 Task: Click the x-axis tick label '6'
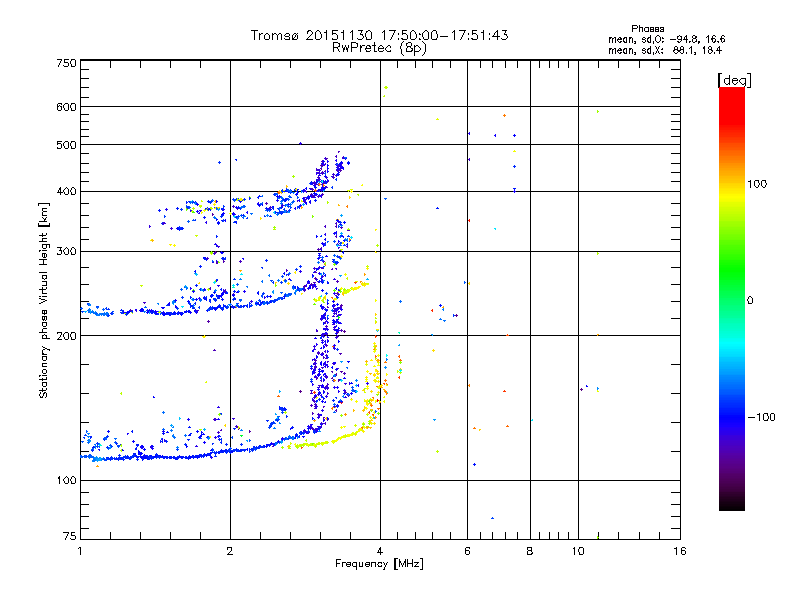(467, 551)
